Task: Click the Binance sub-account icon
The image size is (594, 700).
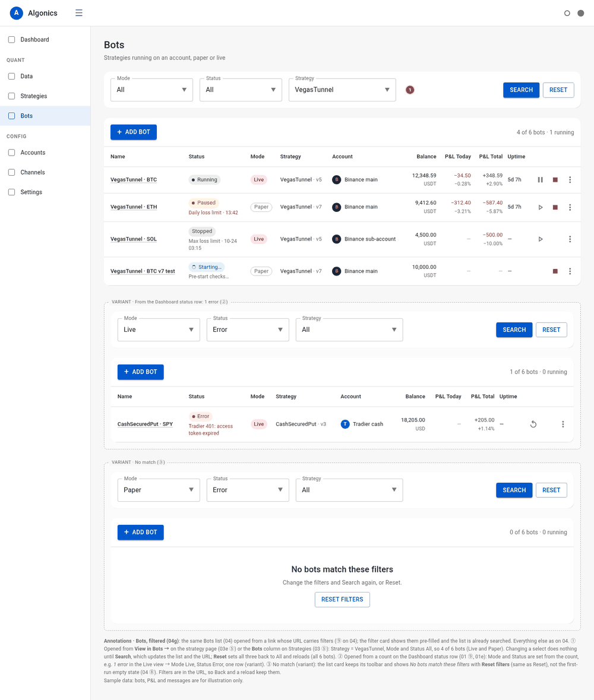Action: [x=337, y=239]
